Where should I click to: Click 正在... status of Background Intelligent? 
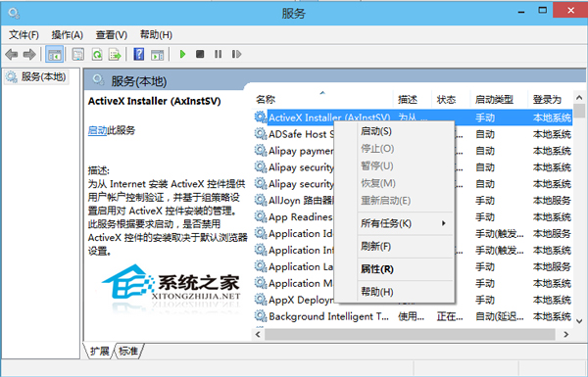pyautogui.click(x=450, y=316)
